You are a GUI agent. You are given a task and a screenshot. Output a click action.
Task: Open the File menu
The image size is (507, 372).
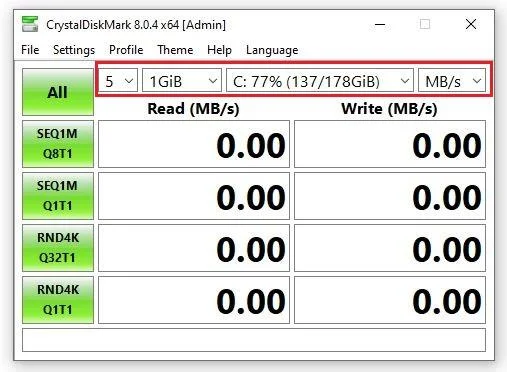[x=30, y=50]
